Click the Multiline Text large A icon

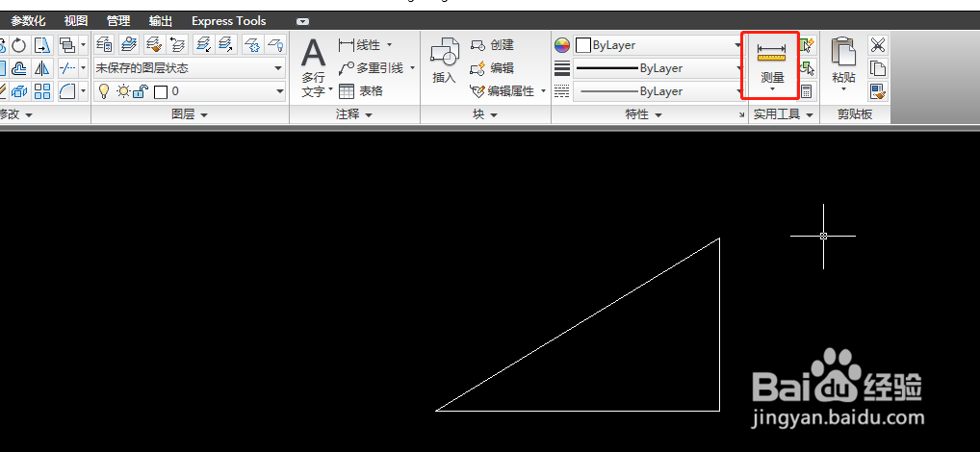point(313,53)
